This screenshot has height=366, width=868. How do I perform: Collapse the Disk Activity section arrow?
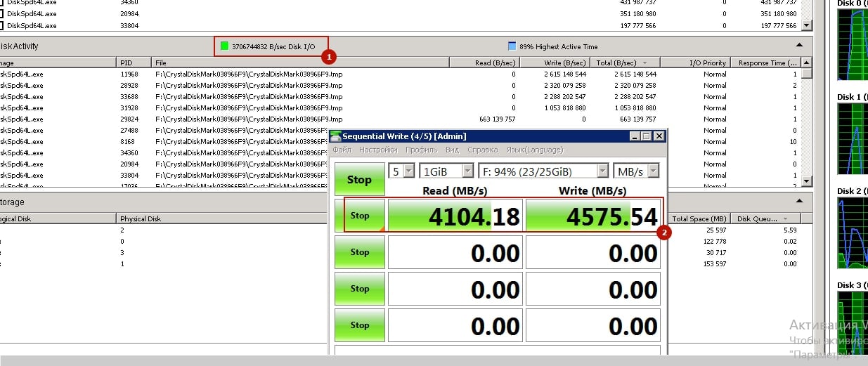pyautogui.click(x=799, y=44)
